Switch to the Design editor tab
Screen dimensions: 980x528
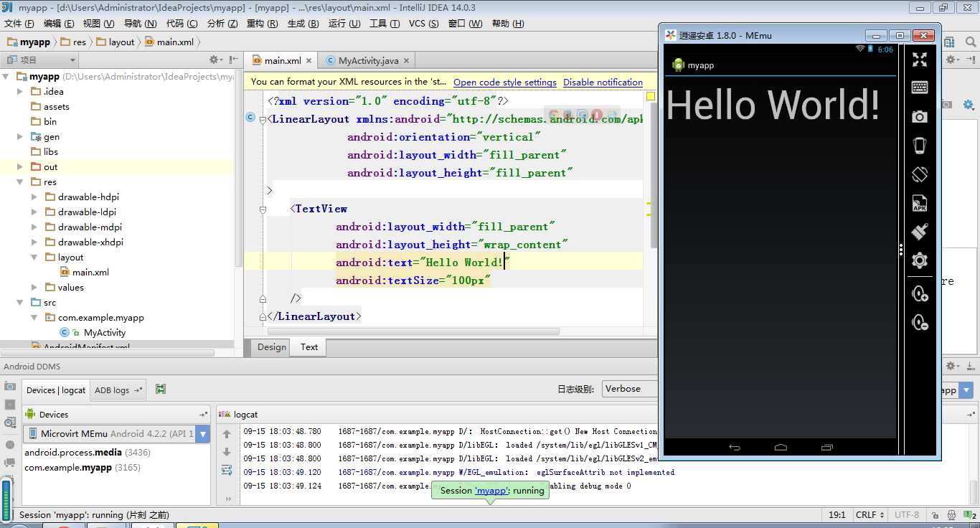click(x=271, y=347)
